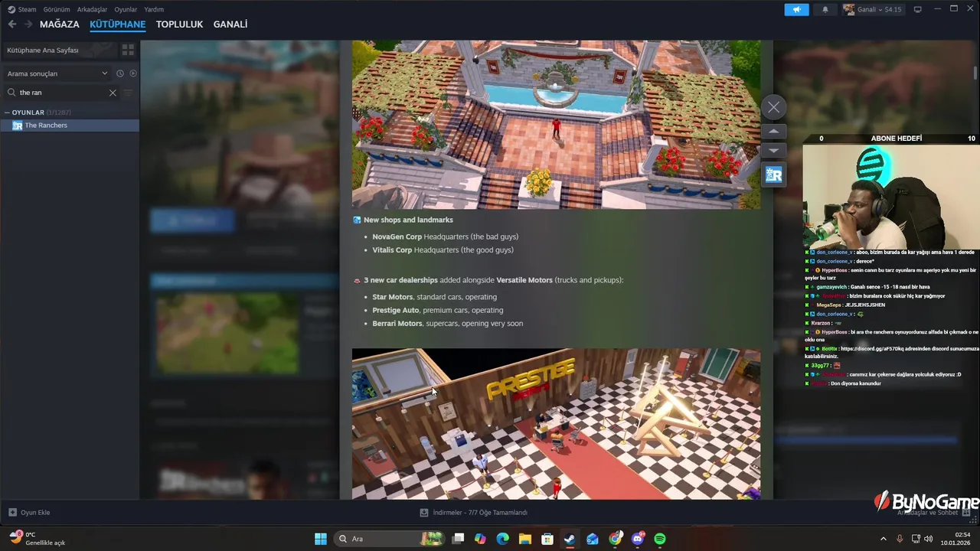Click the microphone tray icon
The height and width of the screenshot is (551, 980).
point(900,539)
